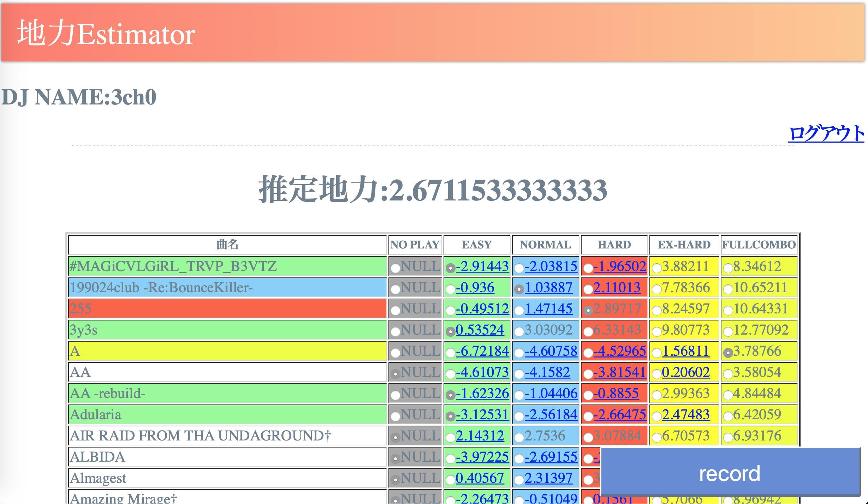
Task: Select NULL for Amazing Mirage
Action: 396,499
